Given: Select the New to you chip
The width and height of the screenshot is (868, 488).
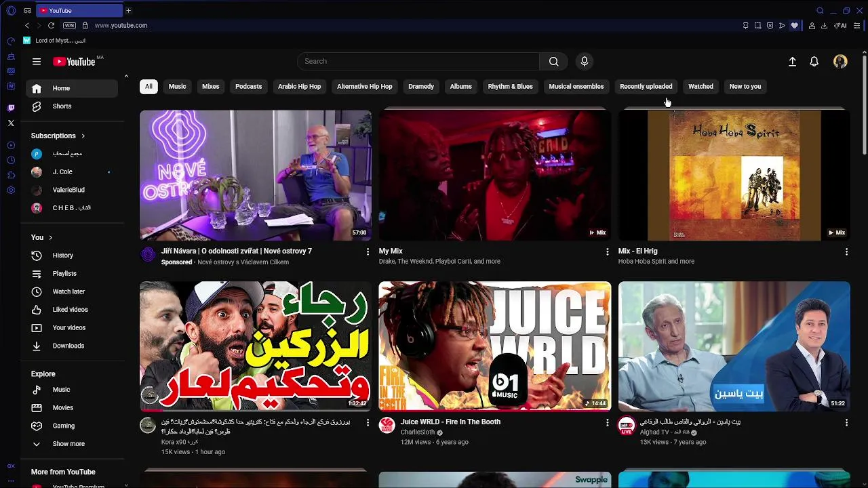Looking at the screenshot, I should [x=745, y=86].
